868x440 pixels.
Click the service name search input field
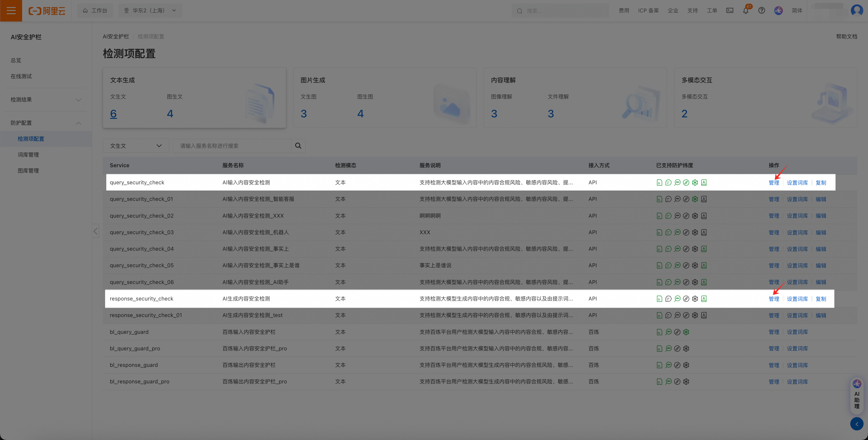232,146
